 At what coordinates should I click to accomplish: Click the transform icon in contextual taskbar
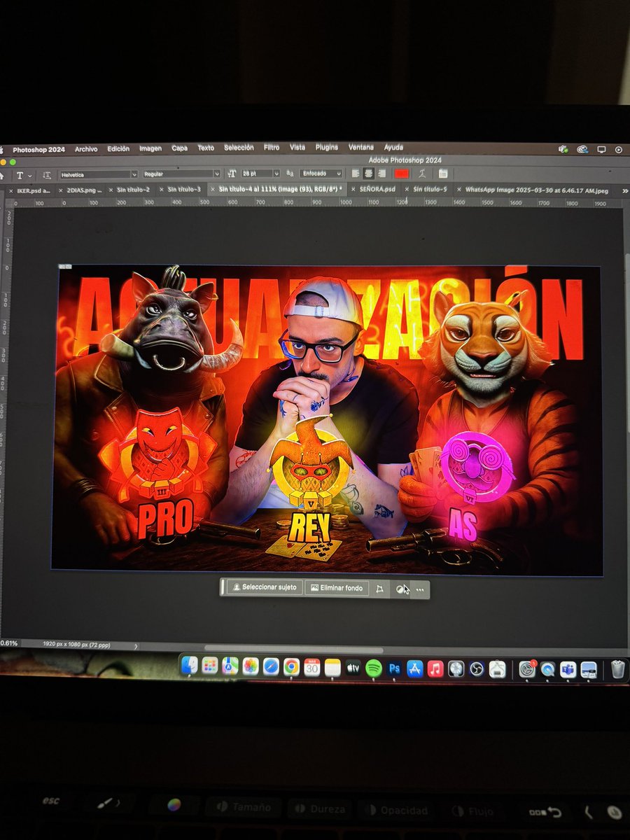380,589
